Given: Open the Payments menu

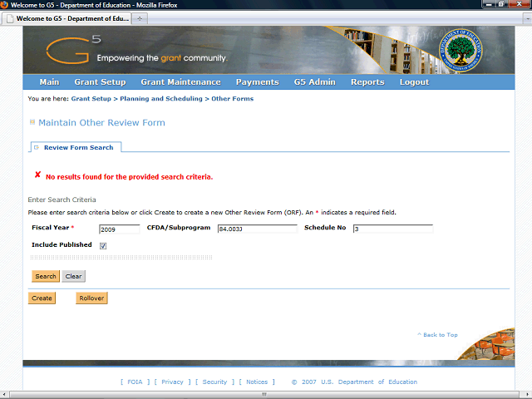Looking at the screenshot, I should click(x=258, y=82).
